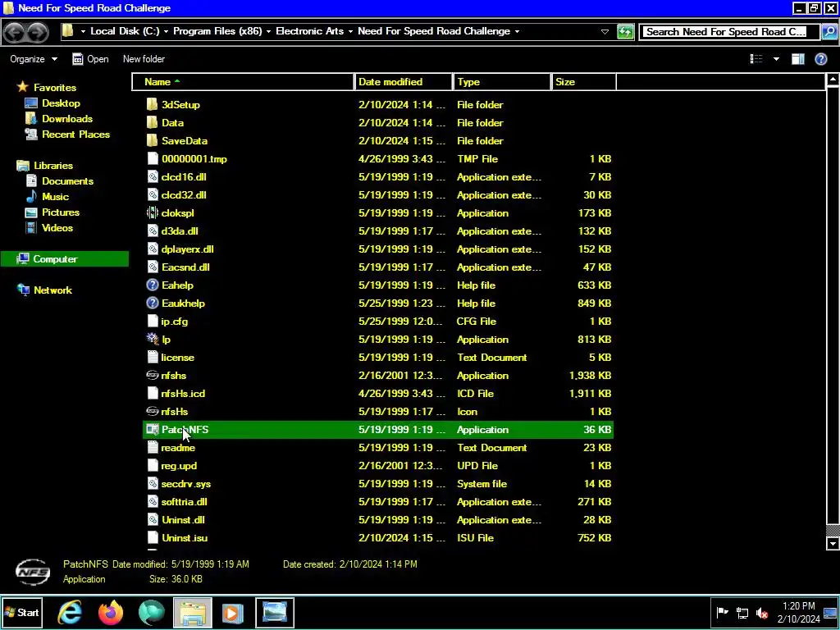Select the softtria.dll file
Screen dimensions: 840x630
(x=184, y=502)
